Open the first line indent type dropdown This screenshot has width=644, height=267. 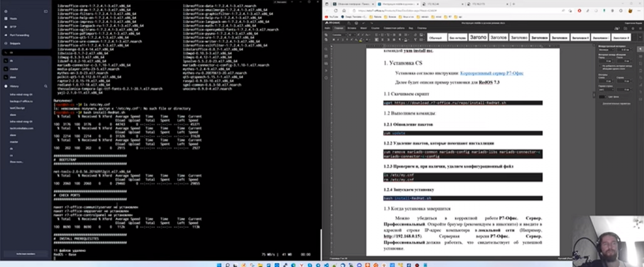coord(607,89)
